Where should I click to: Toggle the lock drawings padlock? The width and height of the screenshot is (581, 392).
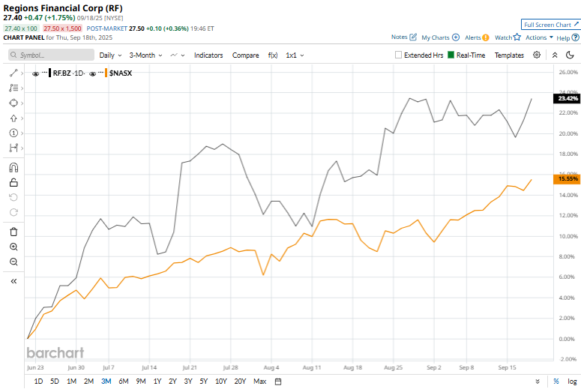point(13,182)
